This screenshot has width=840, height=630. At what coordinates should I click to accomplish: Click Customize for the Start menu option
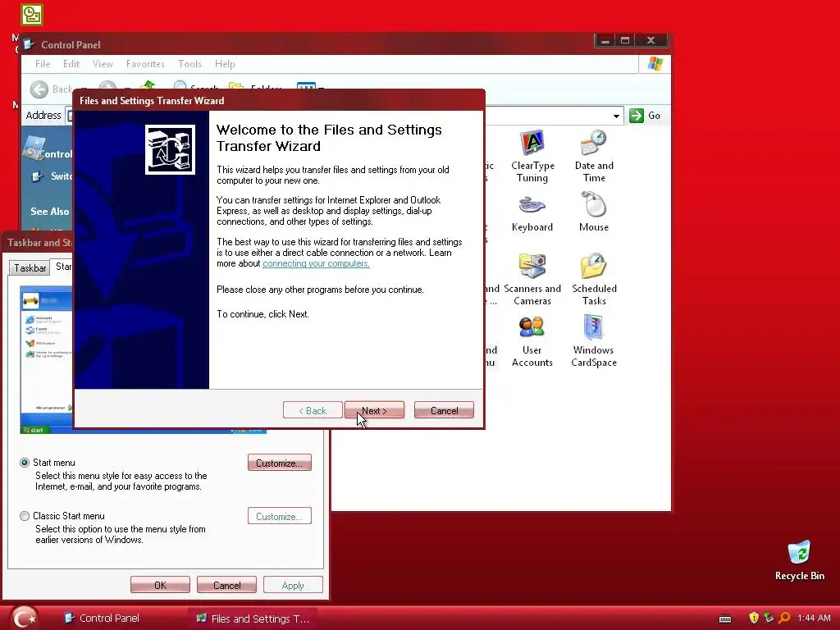pyautogui.click(x=279, y=463)
